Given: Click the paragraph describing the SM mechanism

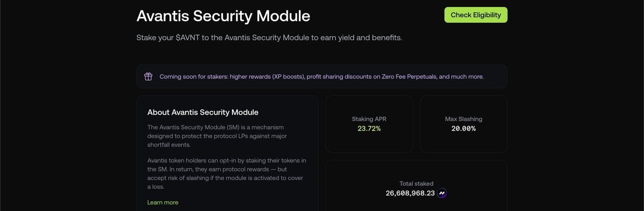Looking at the screenshot, I should pos(216,136).
